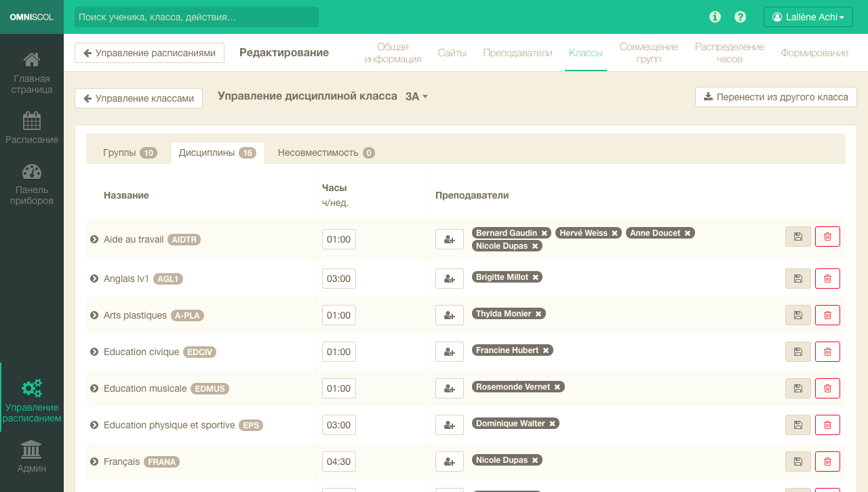Screen dimensions: 868x492
Task: Expand the Aide au travail row
Action: [x=95, y=239]
